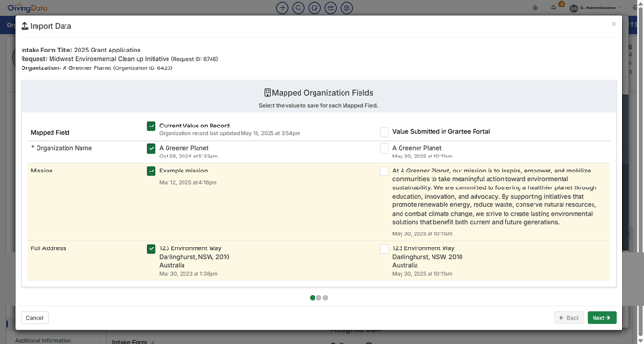Click '2025 Grant Application' intake form title
Image resolution: width=644 pixels, height=344 pixels.
click(108, 50)
